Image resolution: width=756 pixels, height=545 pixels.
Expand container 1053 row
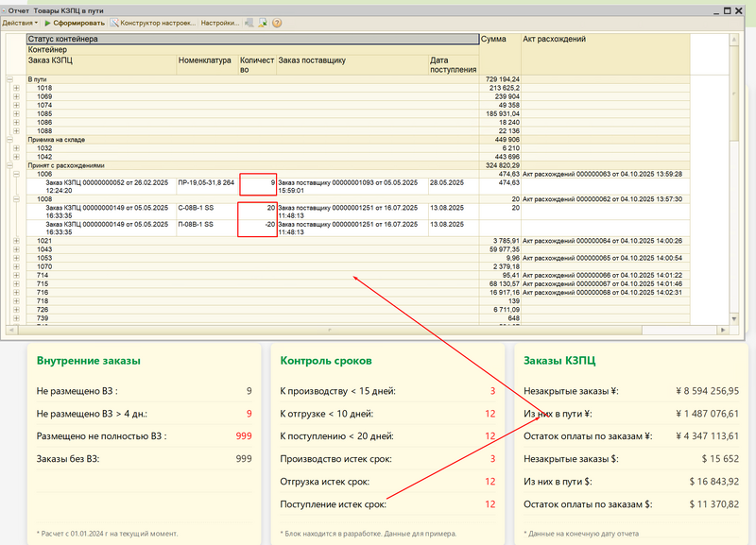click(16, 258)
